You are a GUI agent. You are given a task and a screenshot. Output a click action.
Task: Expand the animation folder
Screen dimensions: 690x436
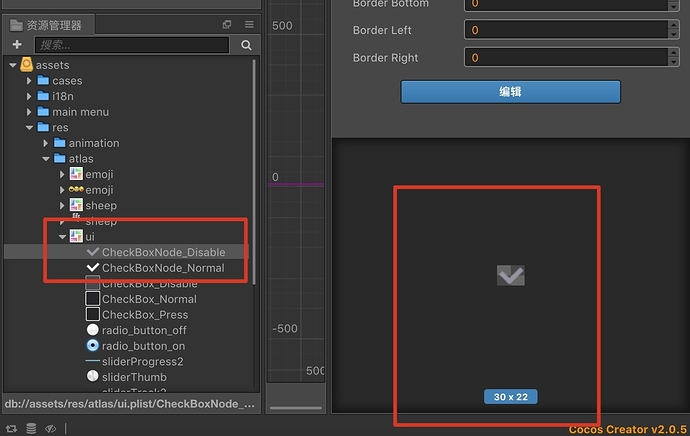point(46,143)
